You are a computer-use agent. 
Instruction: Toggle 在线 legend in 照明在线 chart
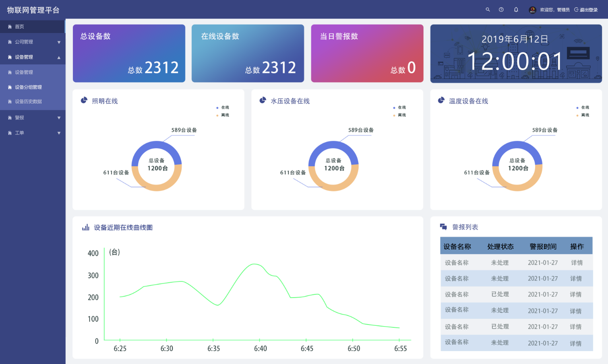coord(223,108)
